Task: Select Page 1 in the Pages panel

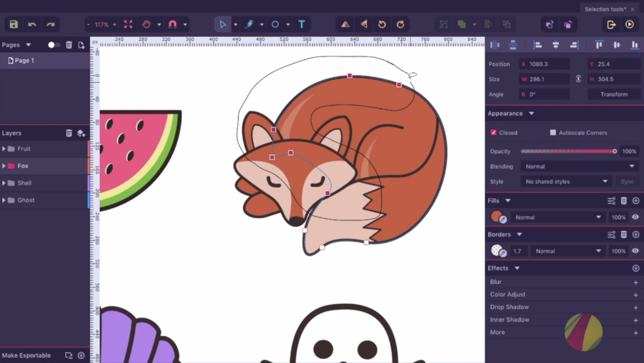Action: point(24,60)
